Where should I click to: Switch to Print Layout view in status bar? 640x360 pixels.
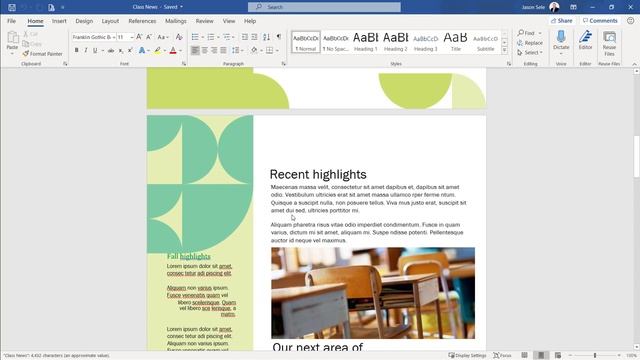[541, 356]
